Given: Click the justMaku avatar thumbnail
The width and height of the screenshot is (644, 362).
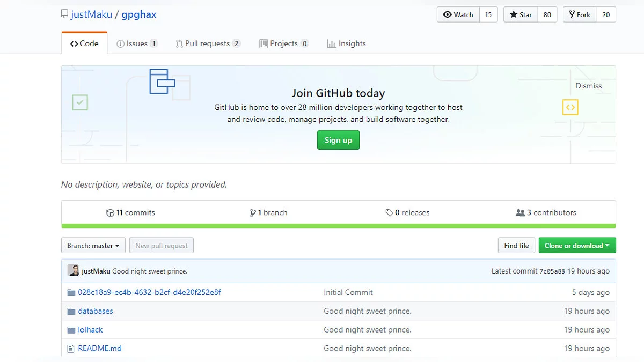Looking at the screenshot, I should (73, 271).
